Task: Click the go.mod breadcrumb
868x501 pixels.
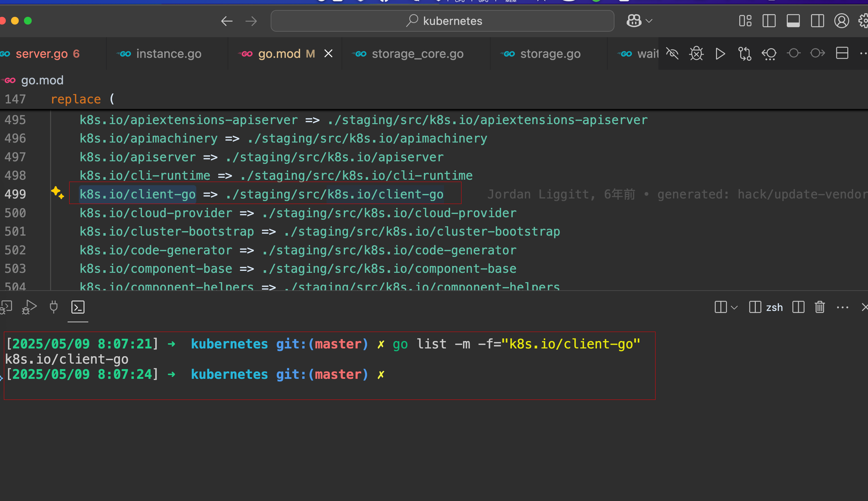Action: 42,80
